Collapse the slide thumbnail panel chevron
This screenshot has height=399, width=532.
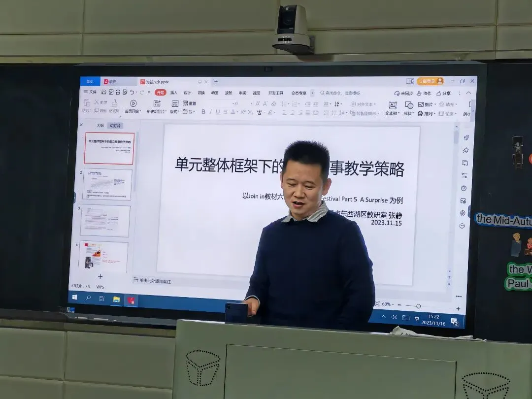tap(81, 125)
